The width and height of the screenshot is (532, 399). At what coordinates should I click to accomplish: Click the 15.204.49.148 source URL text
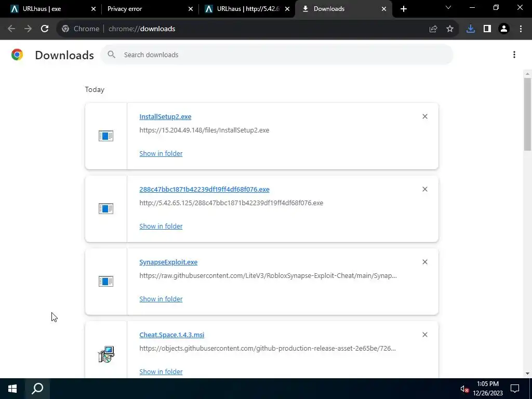204,130
